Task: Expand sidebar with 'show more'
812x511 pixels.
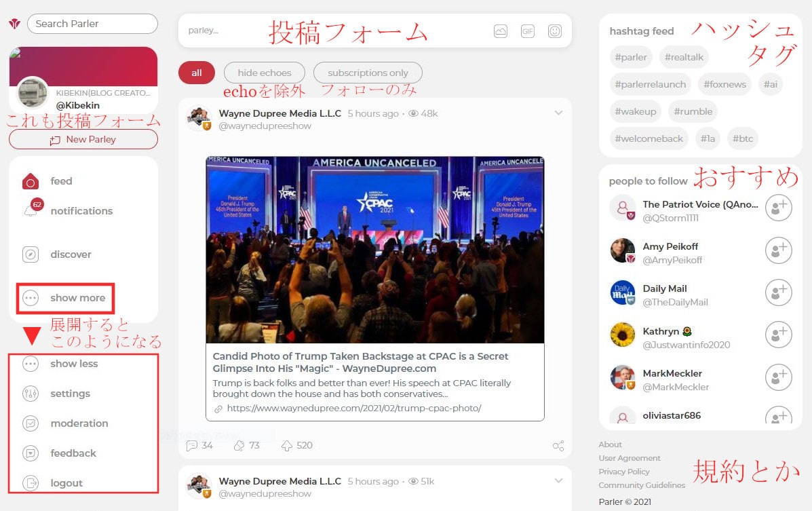Action: click(x=64, y=298)
